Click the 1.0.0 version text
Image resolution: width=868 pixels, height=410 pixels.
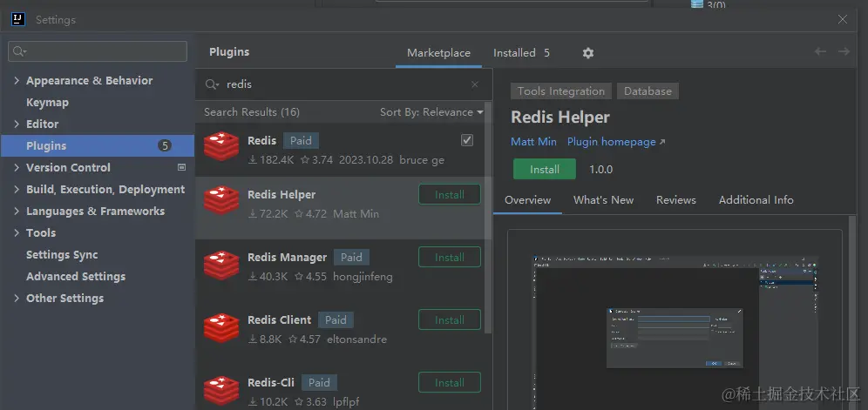coord(600,170)
